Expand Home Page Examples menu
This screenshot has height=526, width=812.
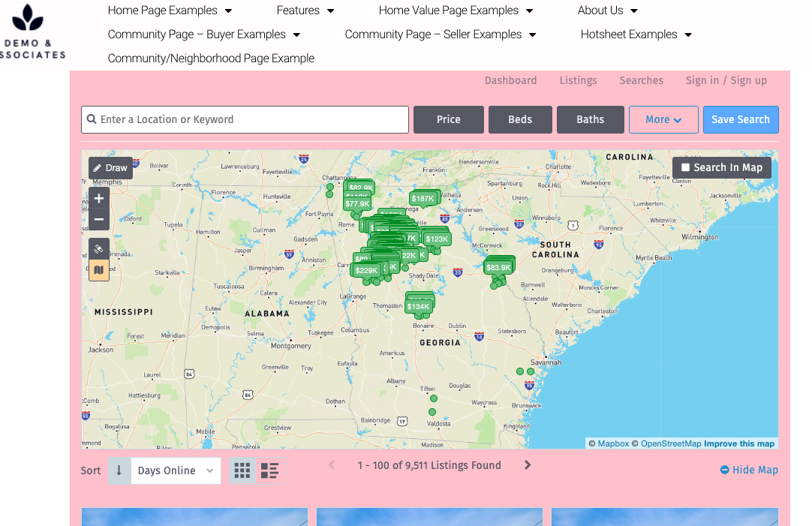point(170,11)
